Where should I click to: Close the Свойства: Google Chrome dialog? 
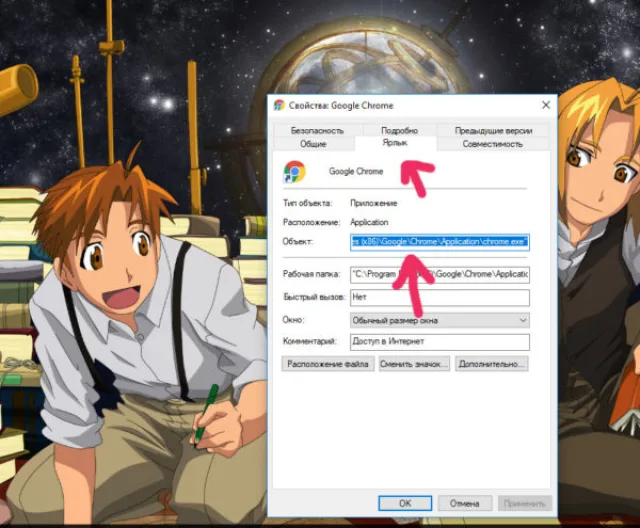(546, 105)
